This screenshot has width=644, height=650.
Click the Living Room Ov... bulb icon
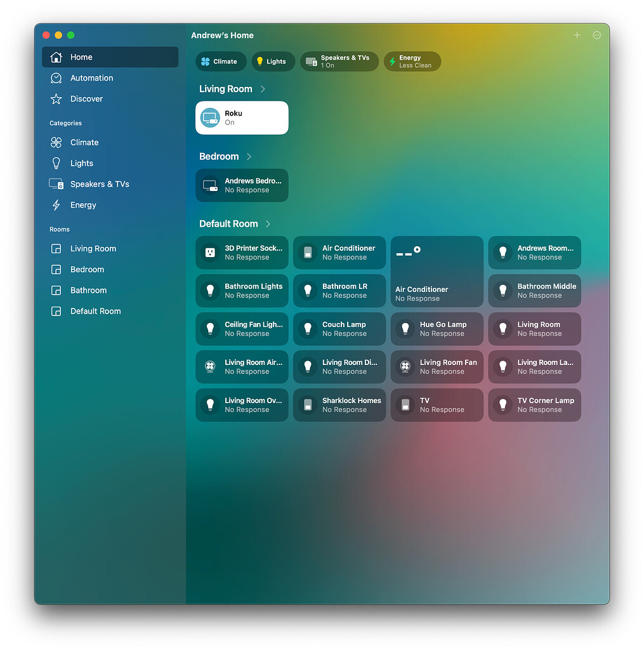(x=210, y=404)
